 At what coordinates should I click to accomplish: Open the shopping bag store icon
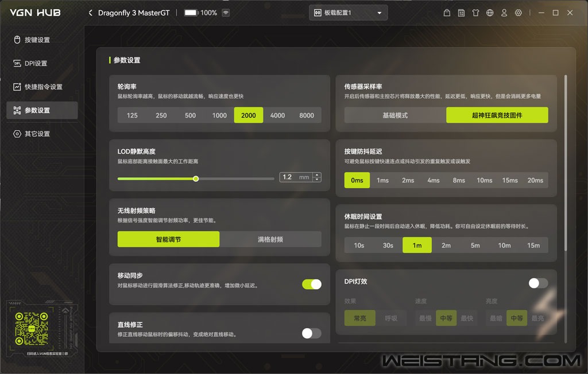coord(447,13)
